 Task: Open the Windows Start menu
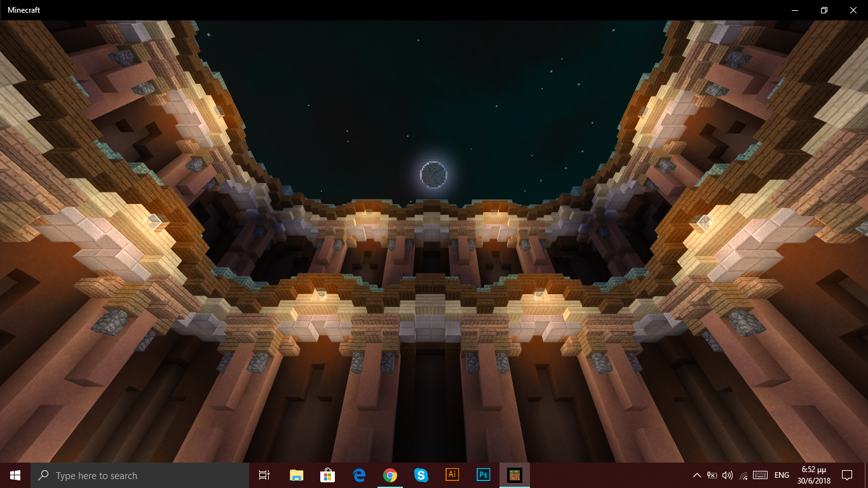coord(15,475)
